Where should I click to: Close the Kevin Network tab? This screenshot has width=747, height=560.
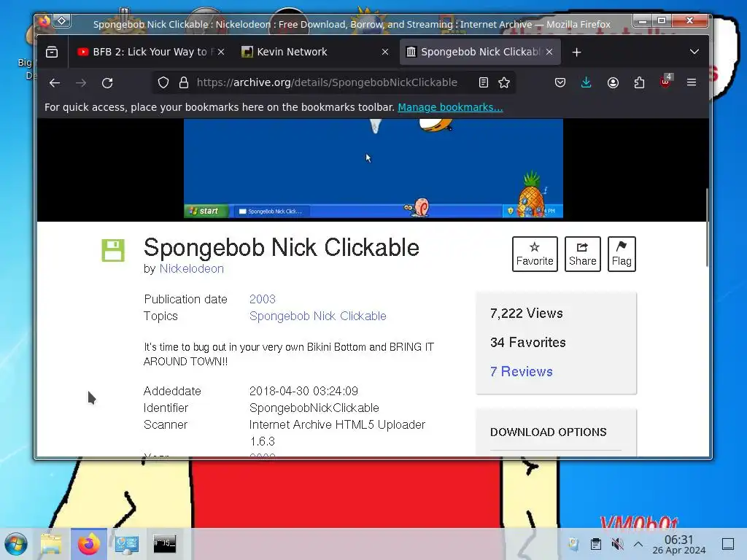pyautogui.click(x=385, y=52)
